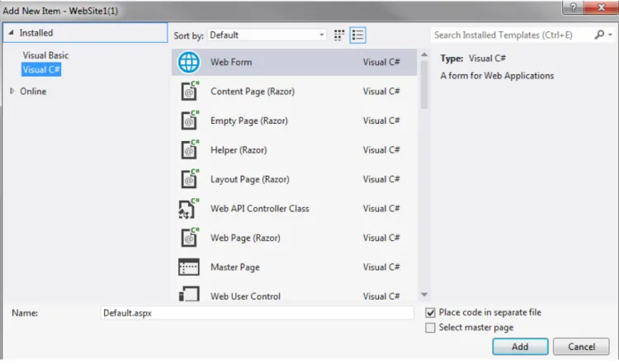
Task: Select the 'Empty Page (Razor)' text
Action: click(249, 121)
